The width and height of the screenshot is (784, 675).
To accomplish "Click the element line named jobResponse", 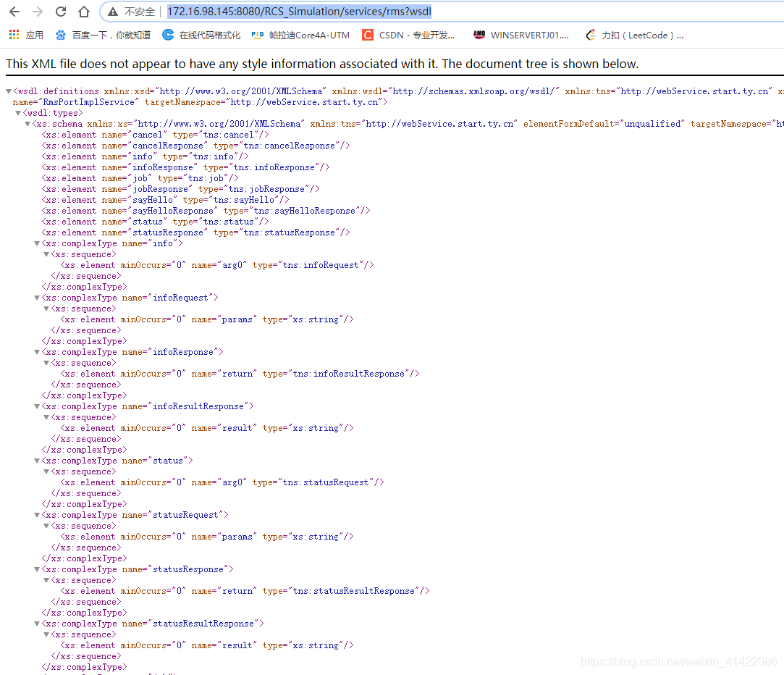I will pyautogui.click(x=180, y=189).
